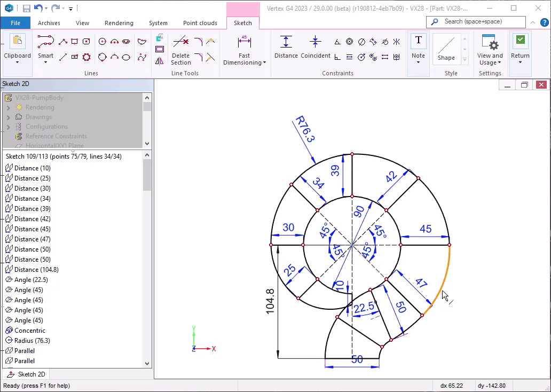Open the View and Usage dropdown

490,59
